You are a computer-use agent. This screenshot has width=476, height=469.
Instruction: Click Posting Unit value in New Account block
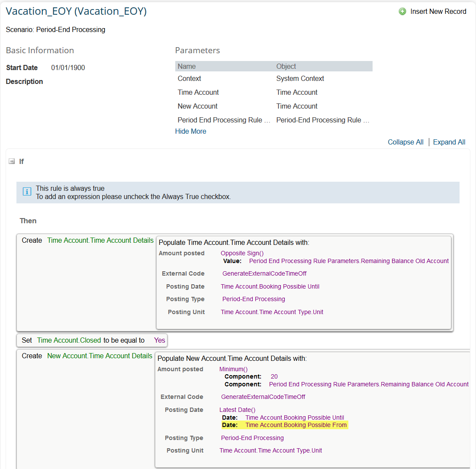click(271, 450)
